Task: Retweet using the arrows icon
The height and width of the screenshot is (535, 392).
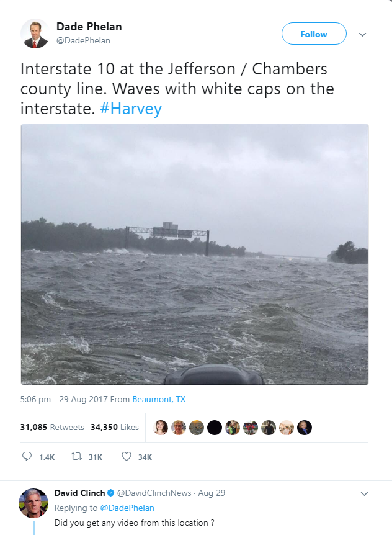Action: pyautogui.click(x=76, y=456)
